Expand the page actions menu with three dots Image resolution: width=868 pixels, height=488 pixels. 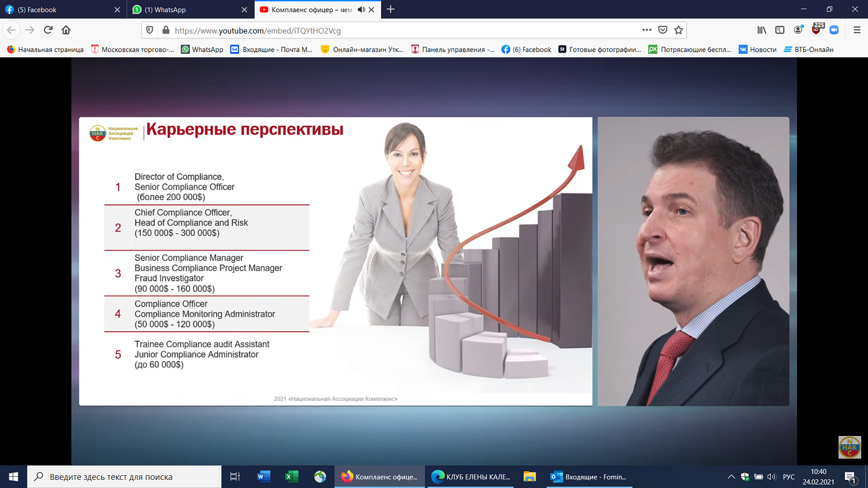click(x=646, y=31)
